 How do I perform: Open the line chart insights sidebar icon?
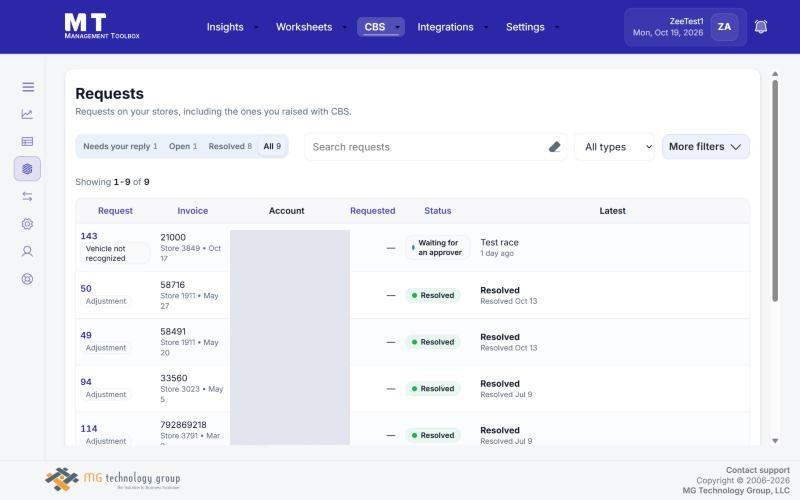(28, 114)
